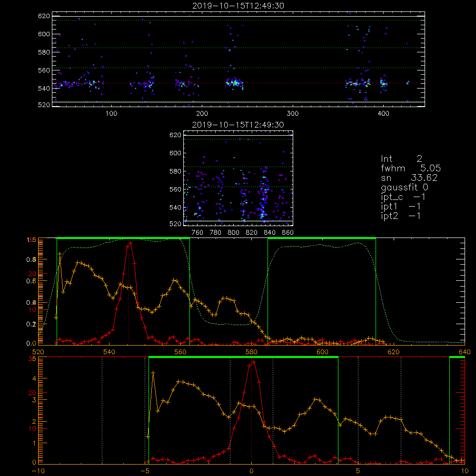Select the 'Int 2' readout text
The height and width of the screenshot is (476, 476).
pos(401,159)
